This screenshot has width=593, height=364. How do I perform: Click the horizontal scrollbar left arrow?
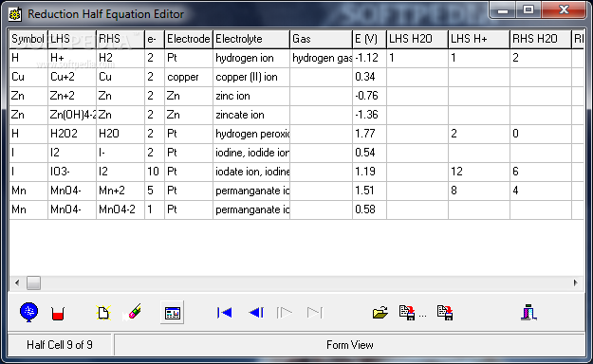click(x=17, y=282)
